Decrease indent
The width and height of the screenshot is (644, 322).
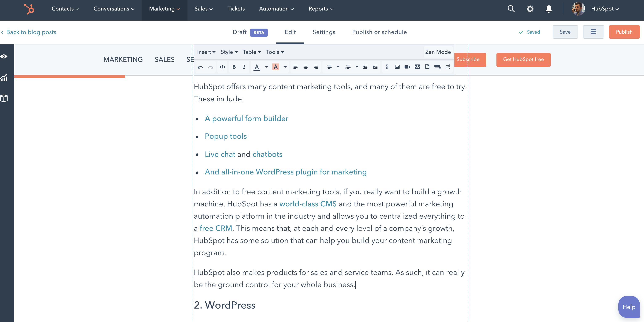click(365, 67)
